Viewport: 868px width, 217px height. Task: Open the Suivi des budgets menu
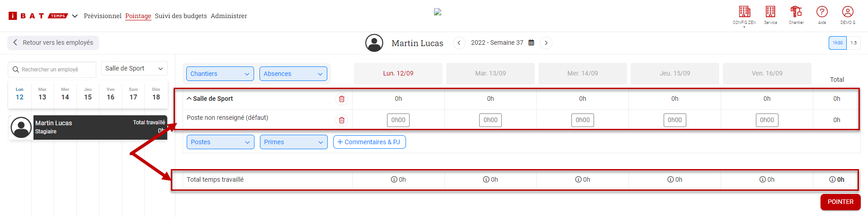coord(181,16)
